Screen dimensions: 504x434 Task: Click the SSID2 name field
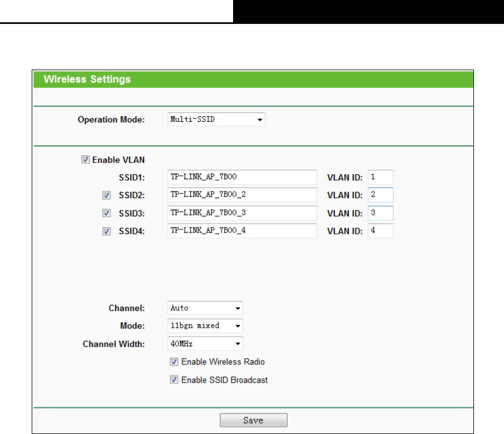point(243,195)
